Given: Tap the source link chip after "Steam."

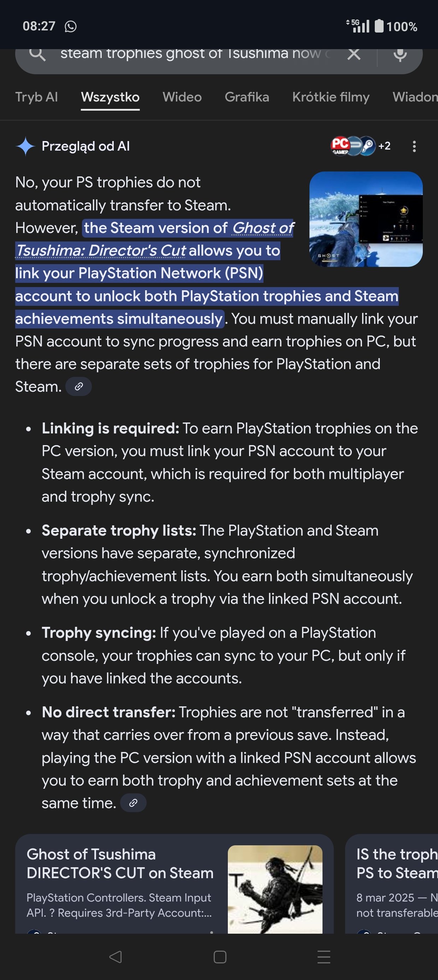Looking at the screenshot, I should 79,386.
